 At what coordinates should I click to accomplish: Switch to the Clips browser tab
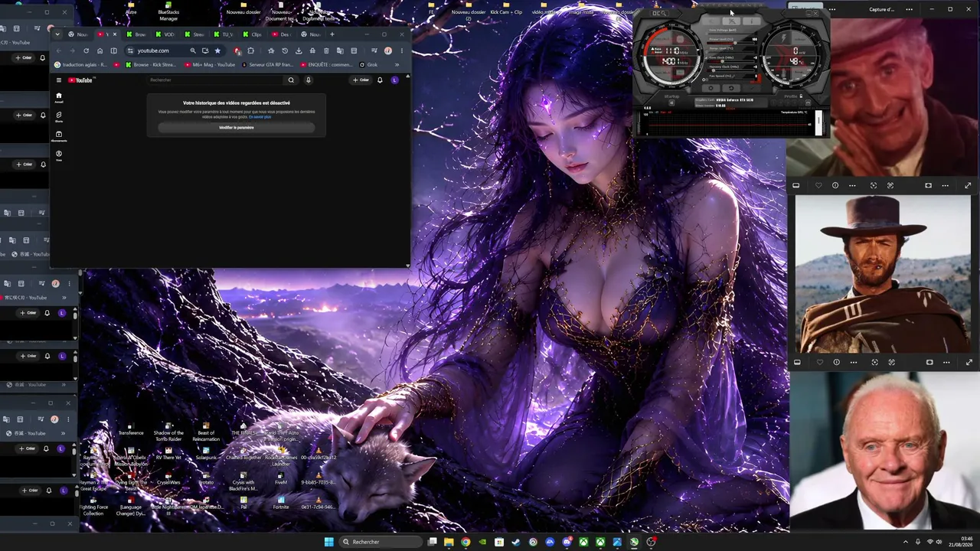253,34
